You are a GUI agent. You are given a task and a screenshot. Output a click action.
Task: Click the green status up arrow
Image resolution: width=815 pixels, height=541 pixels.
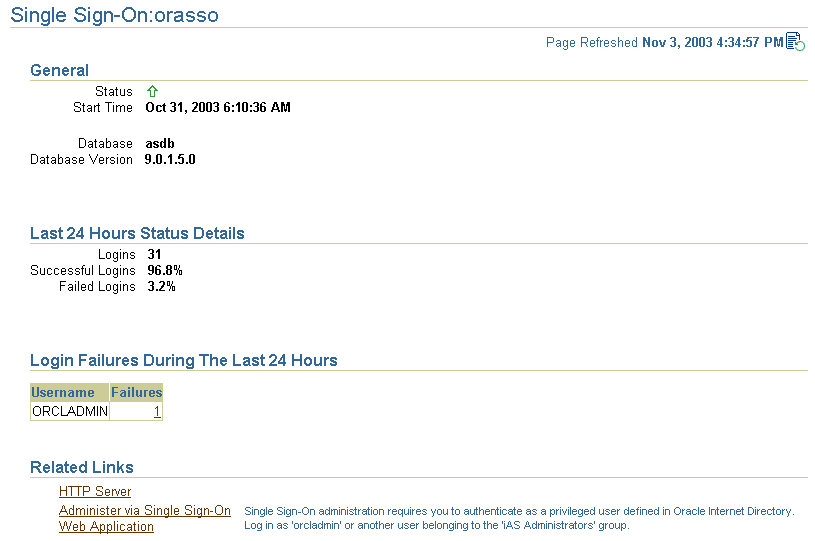152,91
